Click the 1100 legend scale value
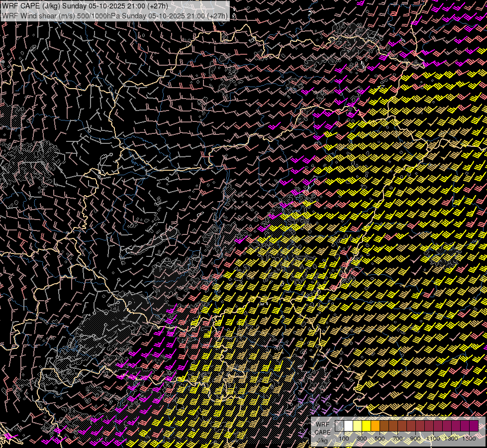Image resolution: width=487 pixels, height=448 pixels. pyautogui.click(x=433, y=439)
